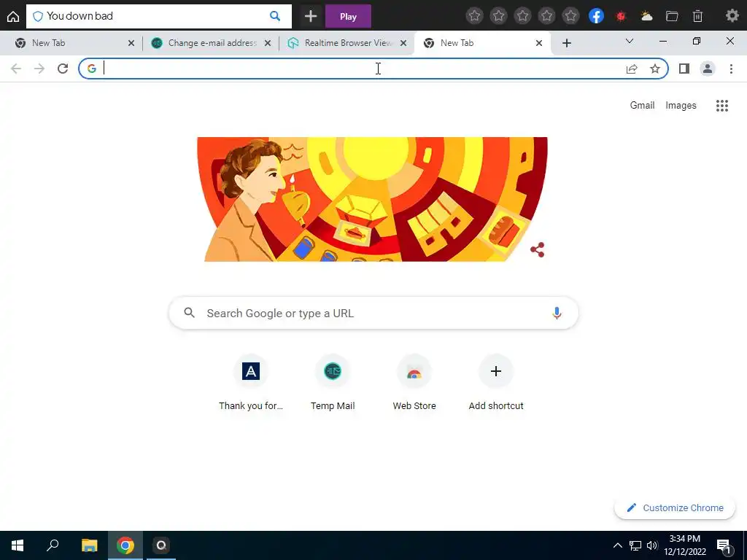This screenshot has height=560, width=747.
Task: Expand the tab search chevron
Action: click(x=630, y=42)
